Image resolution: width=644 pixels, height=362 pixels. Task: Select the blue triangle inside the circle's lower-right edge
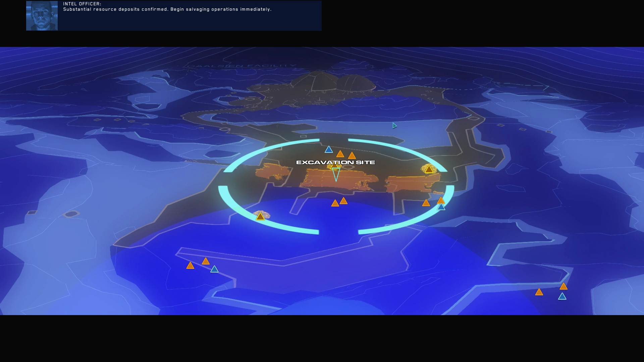[x=441, y=207]
